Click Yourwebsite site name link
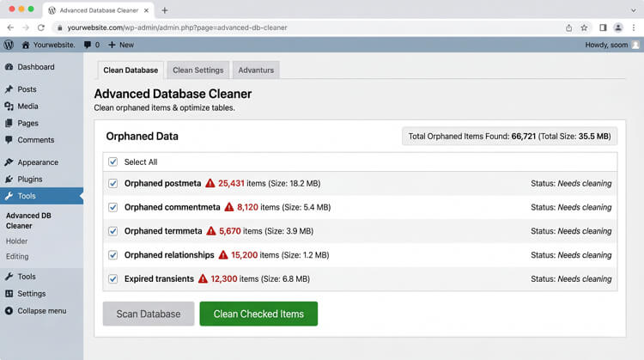 pos(54,45)
